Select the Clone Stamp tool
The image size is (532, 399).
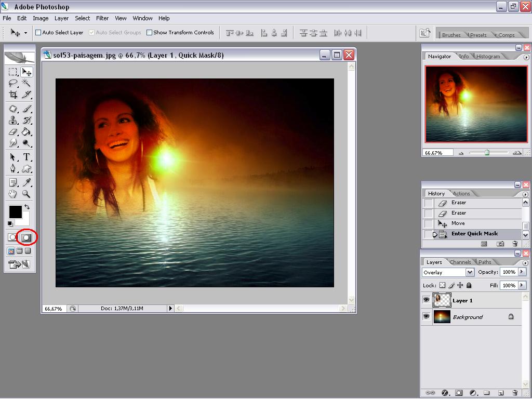[x=13, y=121]
